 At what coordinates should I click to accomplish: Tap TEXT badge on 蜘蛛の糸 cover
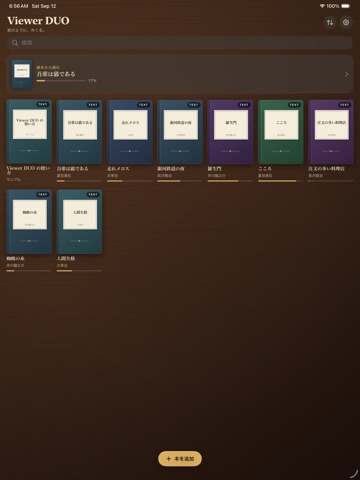coord(43,194)
